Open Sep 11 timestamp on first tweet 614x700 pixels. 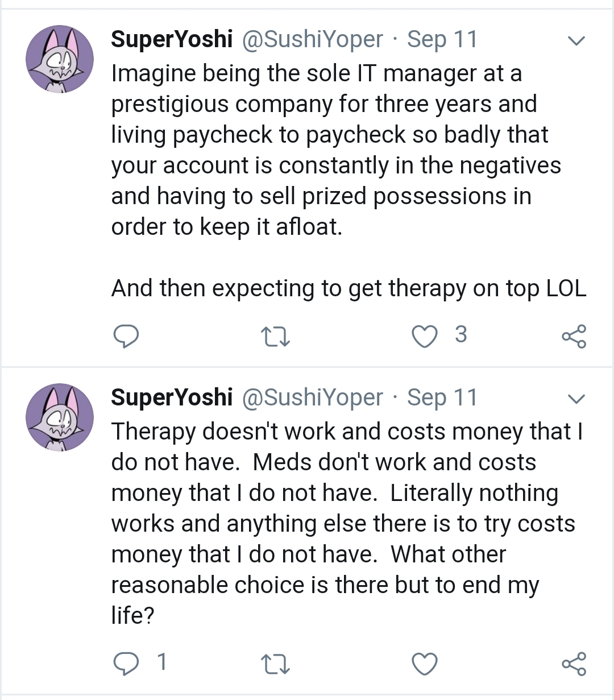point(442,40)
